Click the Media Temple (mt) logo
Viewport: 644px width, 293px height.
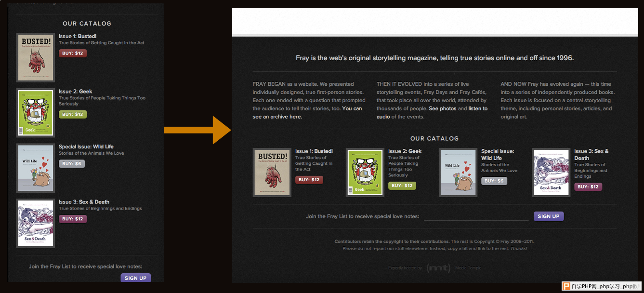click(x=438, y=268)
